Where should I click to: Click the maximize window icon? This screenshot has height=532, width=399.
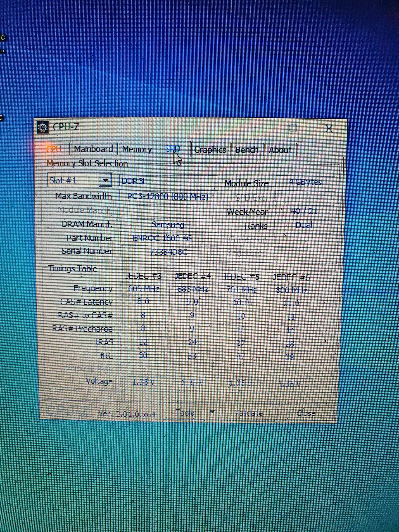coord(293,128)
